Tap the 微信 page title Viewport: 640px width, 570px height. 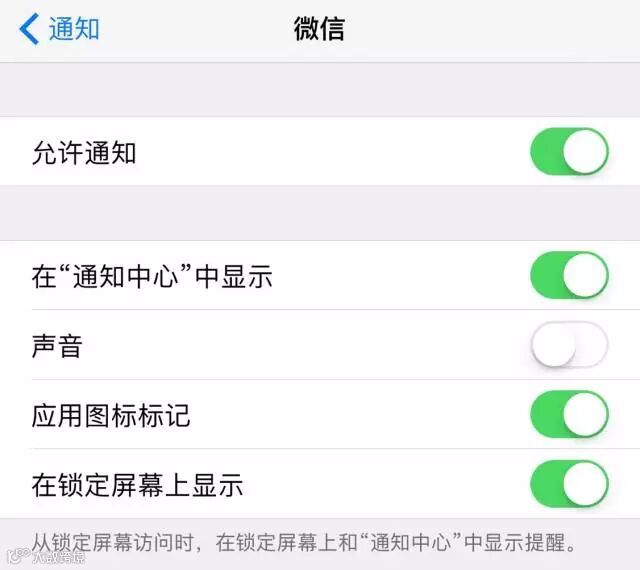coord(320,29)
